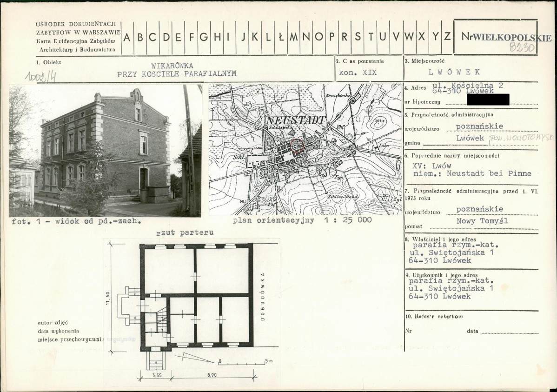The height and width of the screenshot is (392, 557).
Task: Click the building photograph fot. 1
Action: pos(105,151)
